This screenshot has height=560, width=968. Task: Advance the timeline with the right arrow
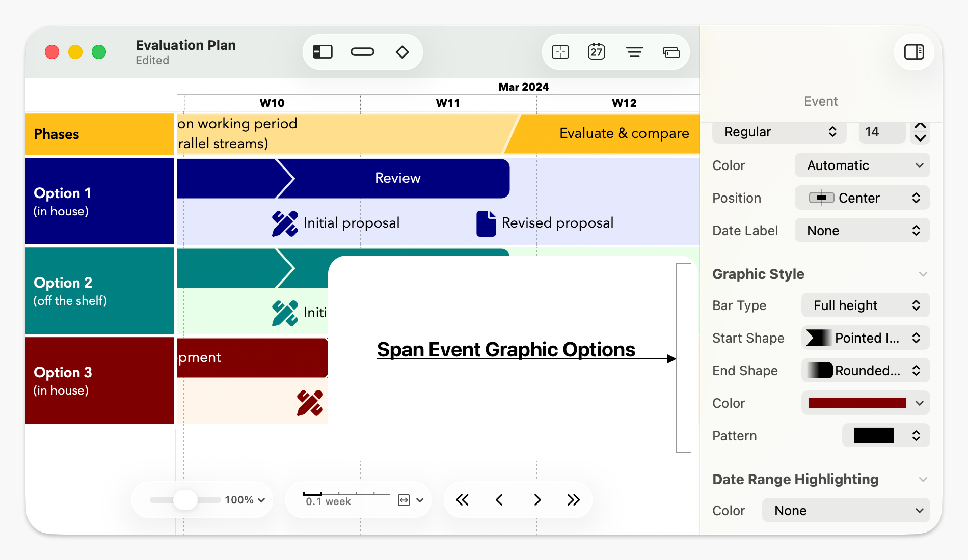pyautogui.click(x=536, y=500)
